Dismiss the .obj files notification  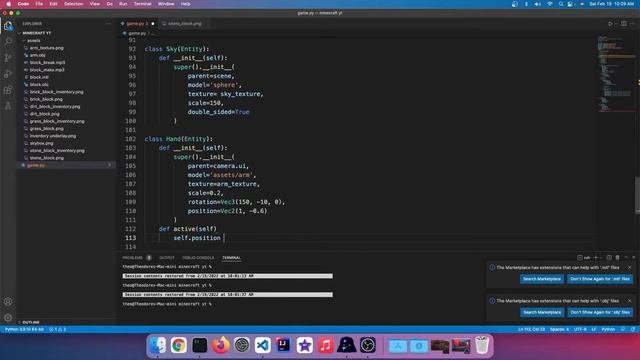pos(629,301)
